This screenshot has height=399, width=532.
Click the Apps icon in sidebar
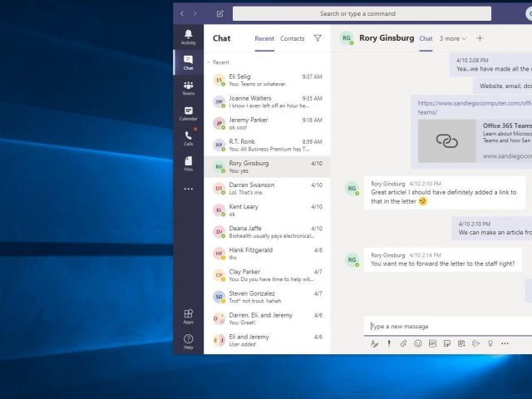189,317
